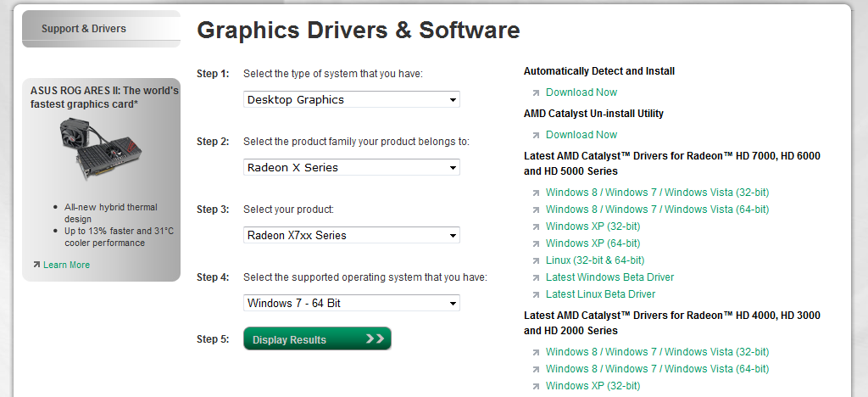The height and width of the screenshot is (397, 868).
Task: Open the Linux (32-bit & 64-bit) driver link
Action: pyautogui.click(x=595, y=260)
